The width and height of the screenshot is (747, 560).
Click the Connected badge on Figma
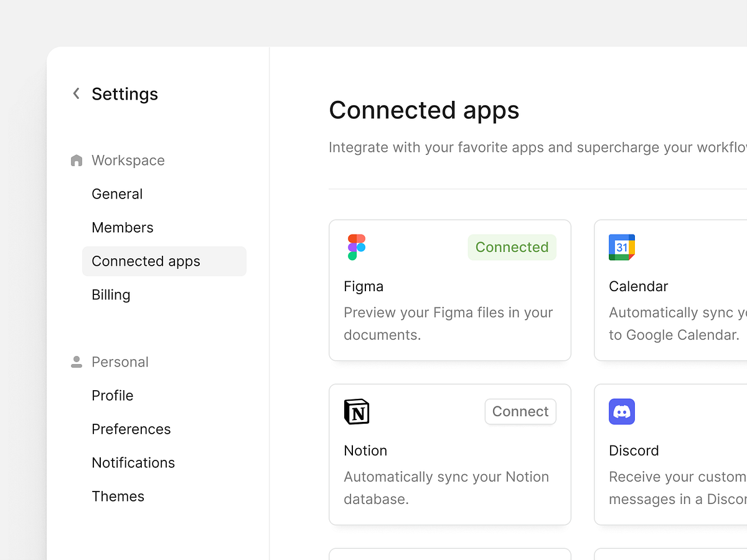[x=512, y=247]
